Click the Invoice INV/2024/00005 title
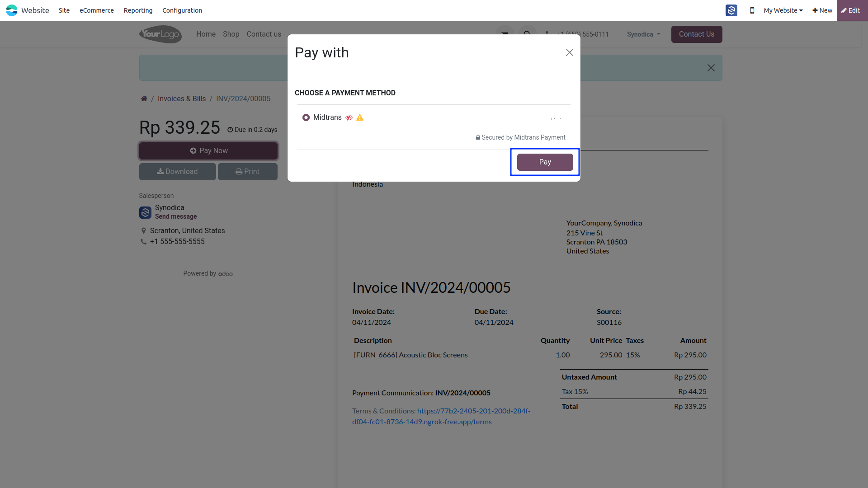Viewport: 868px width, 488px height. pyautogui.click(x=431, y=287)
